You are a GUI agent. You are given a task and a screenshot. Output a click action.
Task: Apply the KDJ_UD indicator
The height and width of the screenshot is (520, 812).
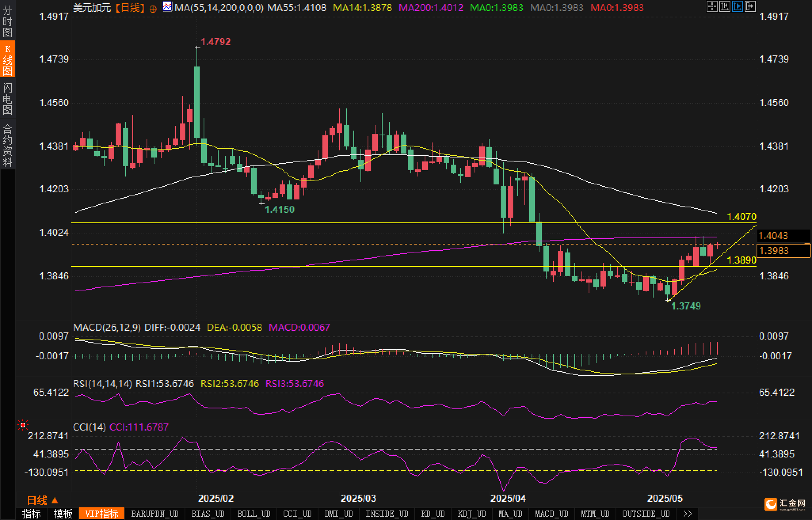(472, 514)
